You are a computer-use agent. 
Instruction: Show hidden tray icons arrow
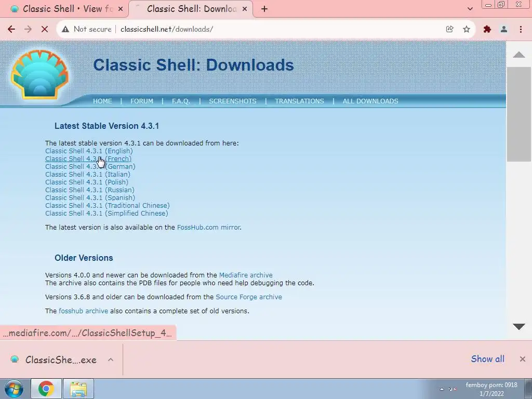coord(442,389)
